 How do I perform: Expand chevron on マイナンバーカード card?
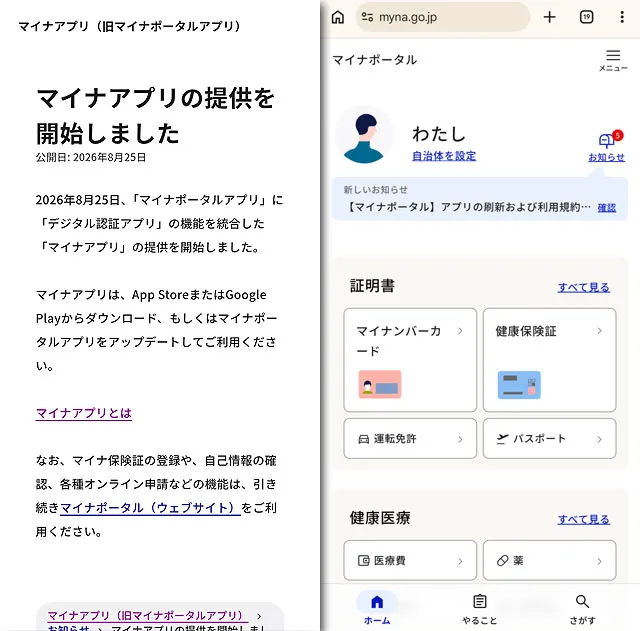460,331
